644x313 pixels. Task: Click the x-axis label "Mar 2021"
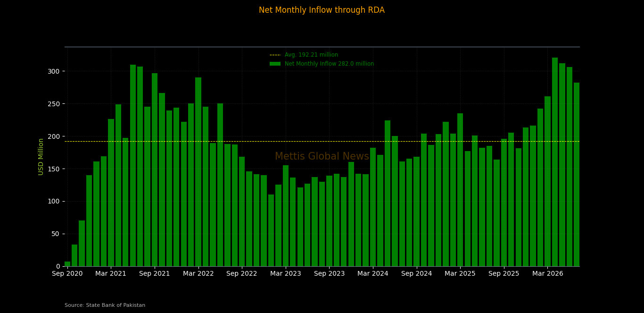pyautogui.click(x=111, y=274)
